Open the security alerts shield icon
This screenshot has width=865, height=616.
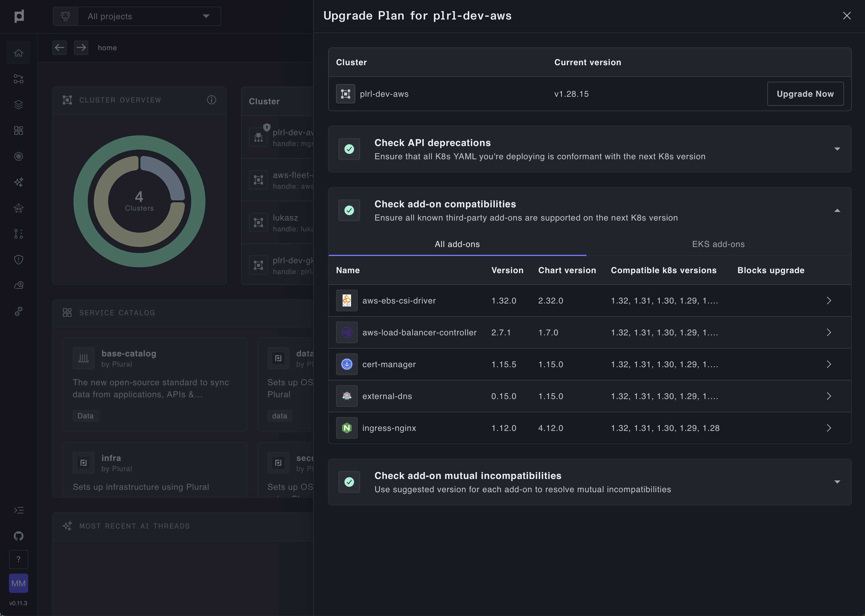coord(18,259)
